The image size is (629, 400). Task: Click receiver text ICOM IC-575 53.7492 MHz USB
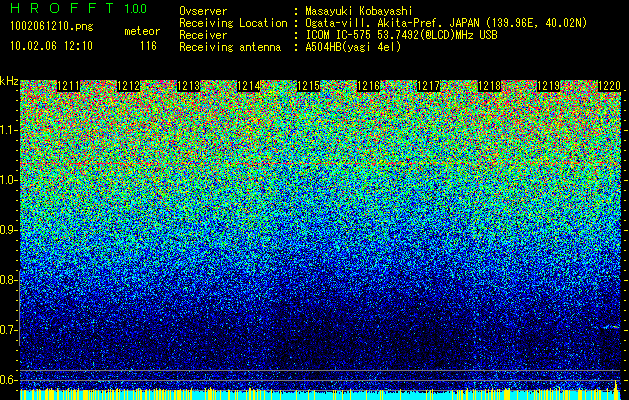pyautogui.click(x=401, y=35)
